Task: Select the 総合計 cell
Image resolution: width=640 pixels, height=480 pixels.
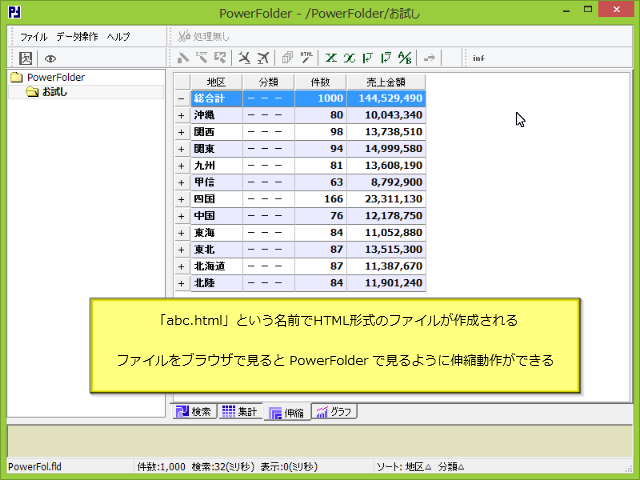Action: [x=216, y=98]
